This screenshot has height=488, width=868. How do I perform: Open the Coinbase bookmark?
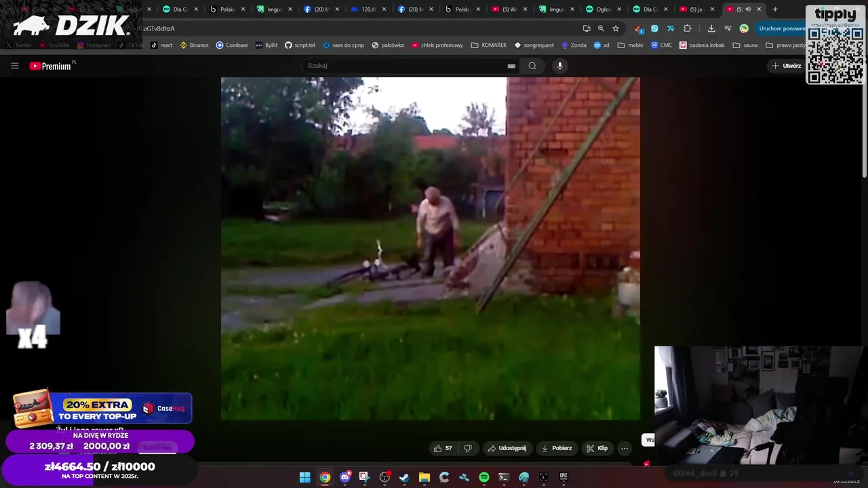click(232, 45)
